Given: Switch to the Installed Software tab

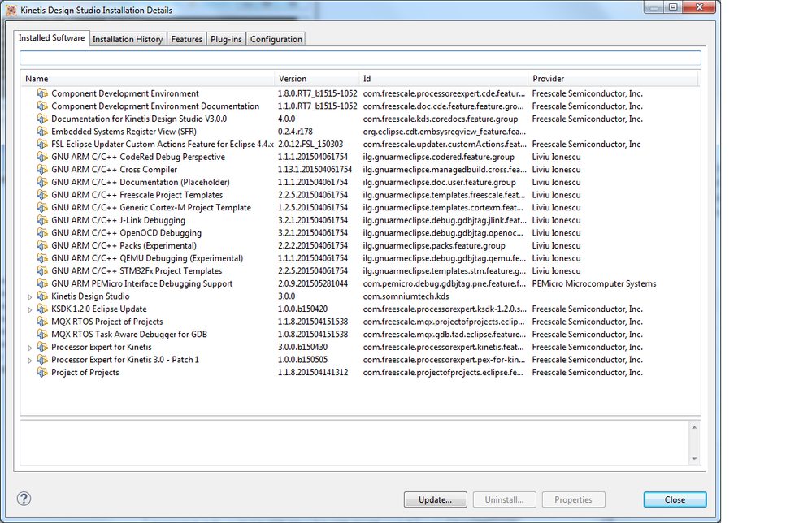Looking at the screenshot, I should click(x=52, y=38).
